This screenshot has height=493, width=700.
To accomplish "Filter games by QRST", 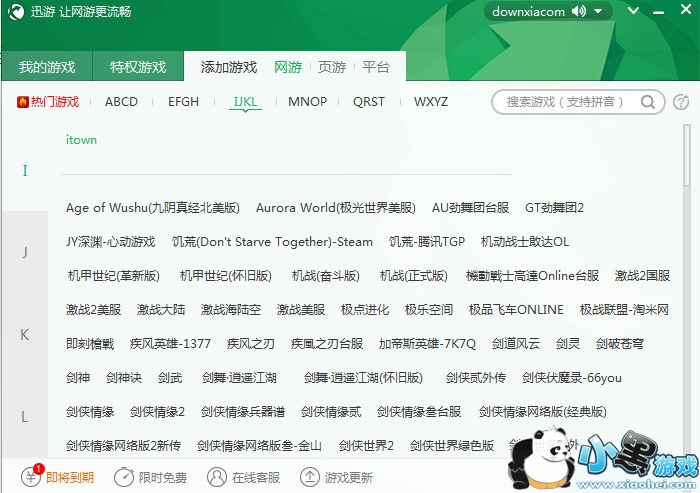I will pyautogui.click(x=369, y=102).
